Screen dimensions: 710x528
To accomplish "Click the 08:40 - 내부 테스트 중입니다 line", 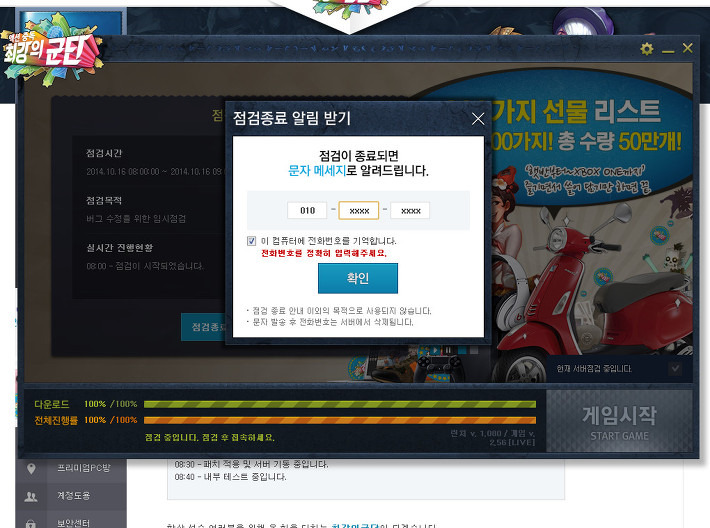I will tap(230, 477).
